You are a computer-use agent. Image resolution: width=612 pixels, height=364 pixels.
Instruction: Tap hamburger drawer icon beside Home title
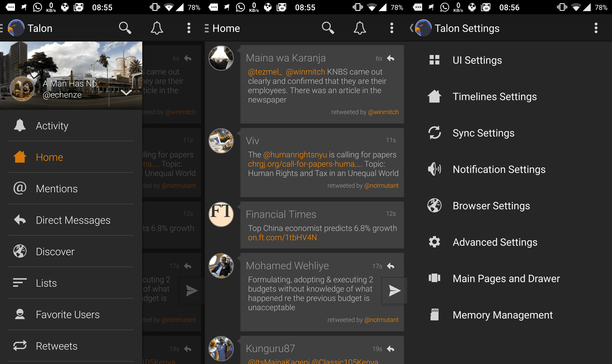[207, 28]
